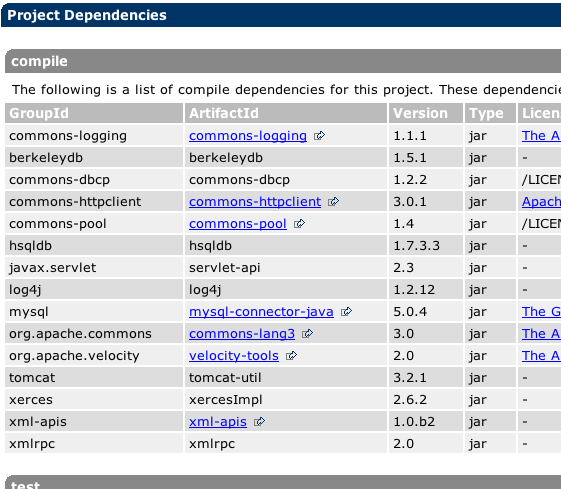Image resolution: width=561 pixels, height=489 pixels.
Task: Click the mysql group cell
Action: click(94, 312)
